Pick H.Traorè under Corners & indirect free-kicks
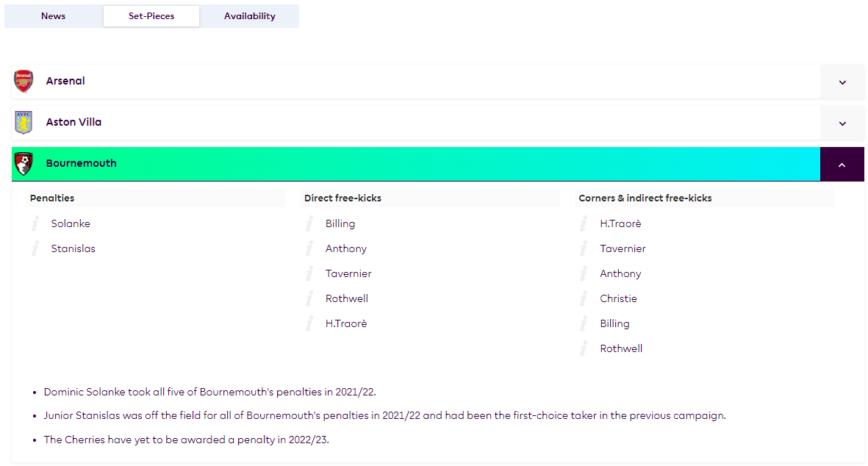 pyautogui.click(x=620, y=223)
